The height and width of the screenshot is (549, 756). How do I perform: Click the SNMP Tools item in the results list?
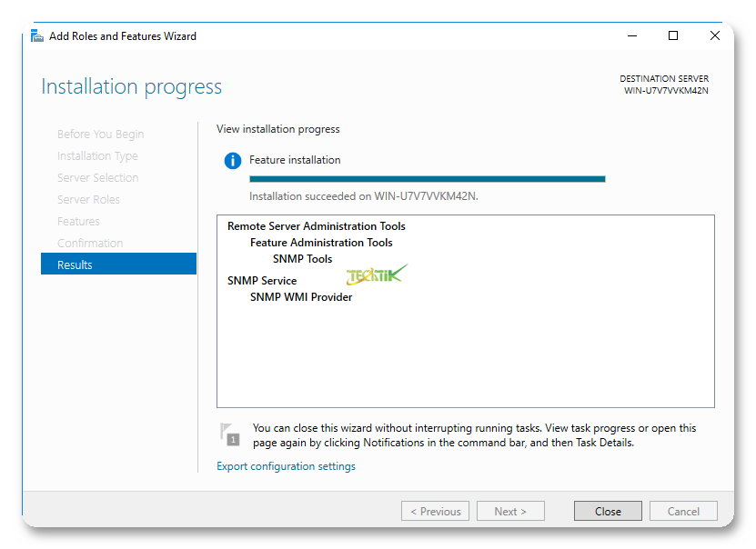point(302,259)
